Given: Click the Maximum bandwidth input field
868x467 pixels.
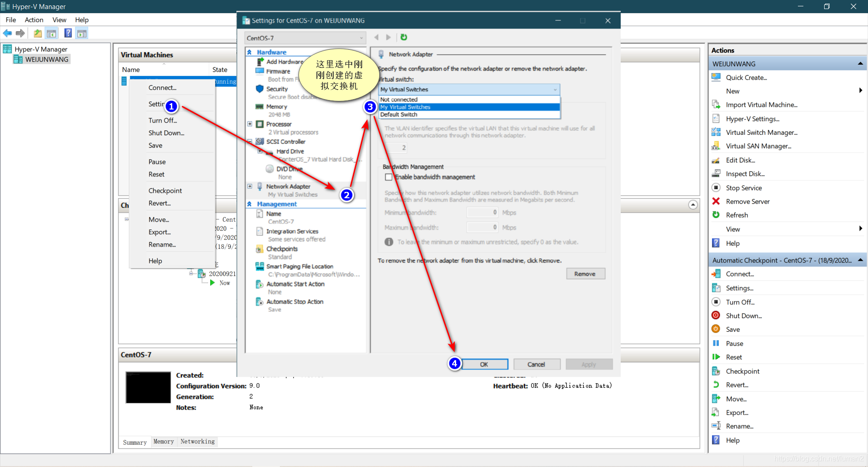Looking at the screenshot, I should [x=482, y=228].
